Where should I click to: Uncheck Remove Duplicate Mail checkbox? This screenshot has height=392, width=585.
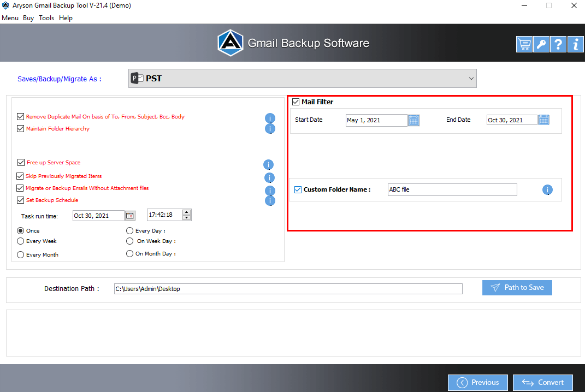[x=21, y=116]
